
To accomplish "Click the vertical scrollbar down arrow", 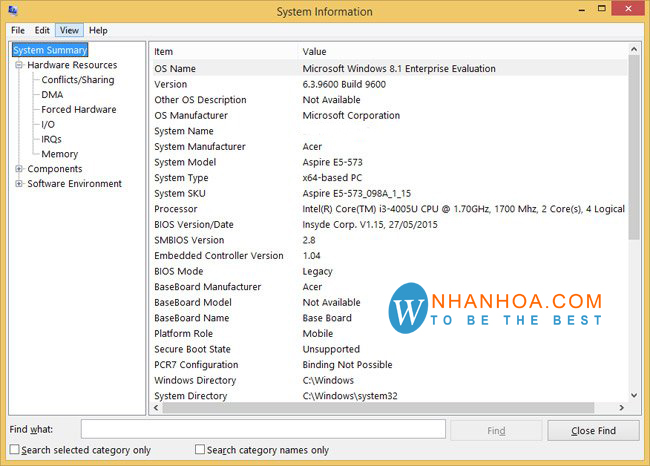I will (x=634, y=395).
